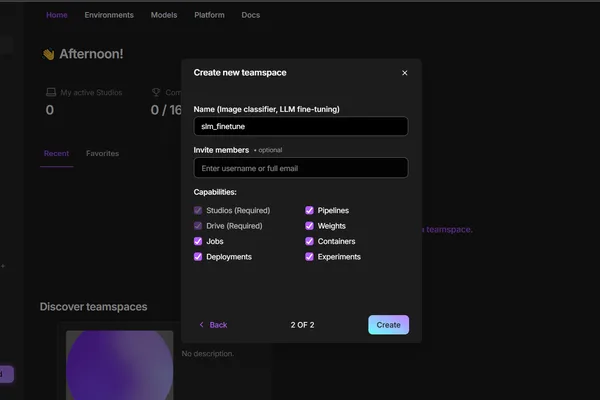
Task: Uncheck the Jobs capability
Action: pos(198,241)
